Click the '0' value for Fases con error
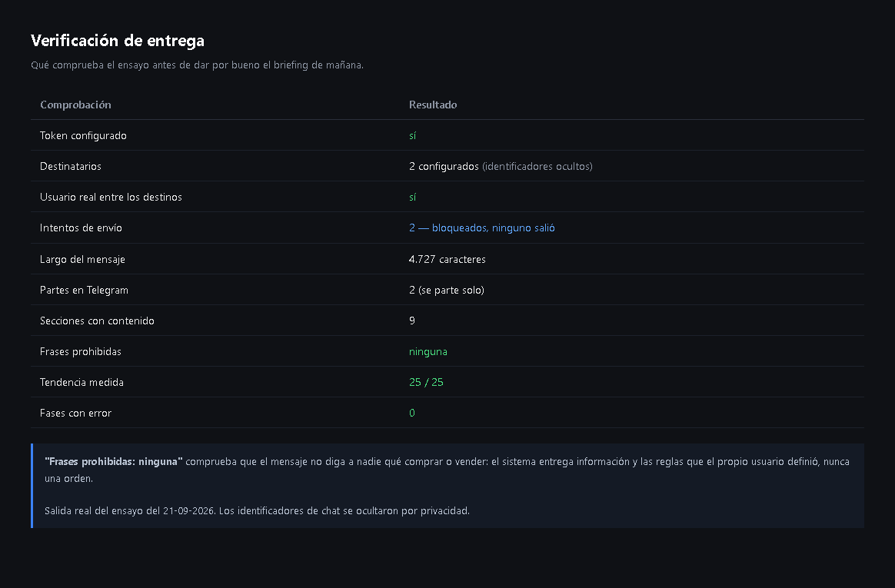This screenshot has width=895, height=588. coord(412,414)
